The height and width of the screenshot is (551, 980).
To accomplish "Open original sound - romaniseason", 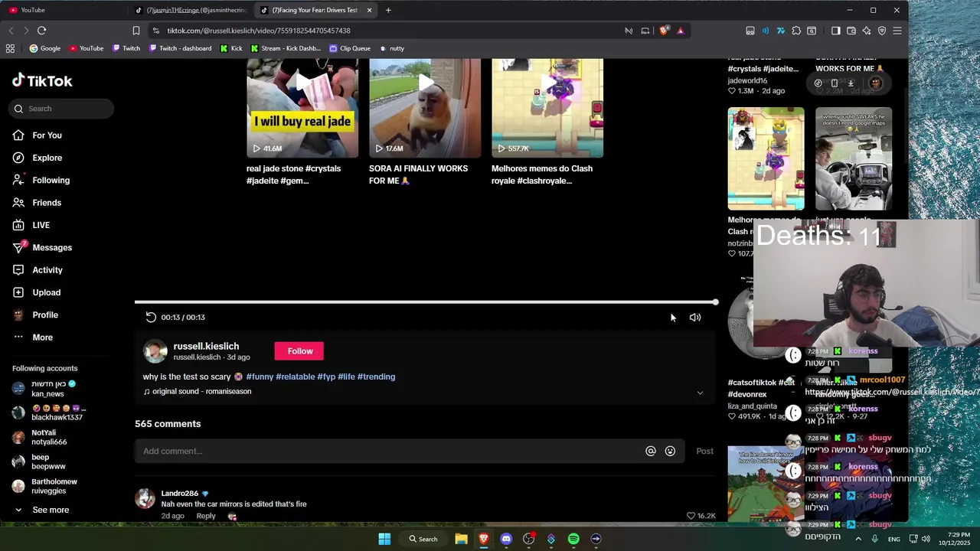I will tap(198, 391).
